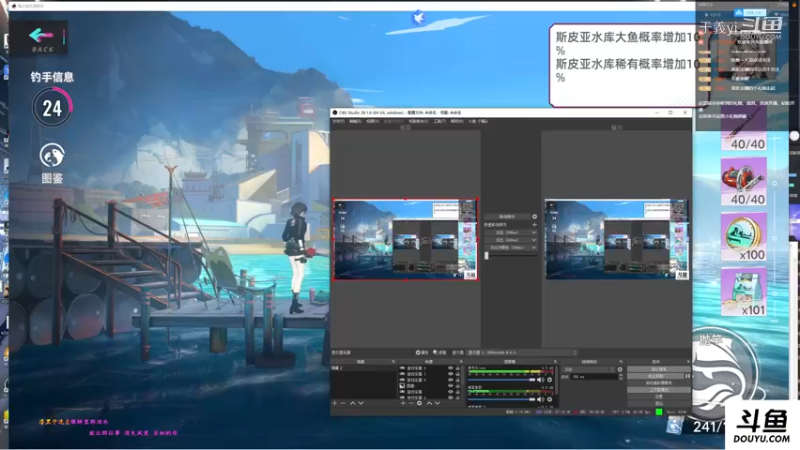Toggle Studio Mode button in Controls
Image resolution: width=800 pixels, height=450 pixels.
[659, 390]
